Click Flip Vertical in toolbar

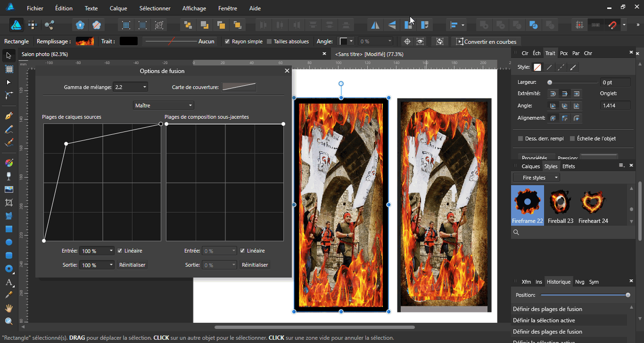coord(392,25)
